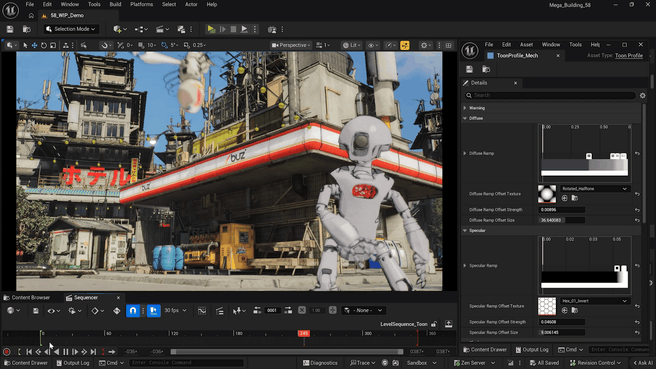Image resolution: width=656 pixels, height=369 pixels.
Task: Open the Trace dropdown in status bar
Action: tap(363, 363)
